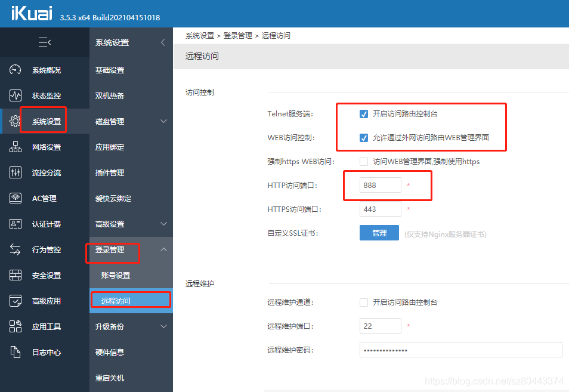This screenshot has width=569, height=392.
Task: Click the version text 3.5.3 x64 Build202104151018
Action: tap(110, 17)
